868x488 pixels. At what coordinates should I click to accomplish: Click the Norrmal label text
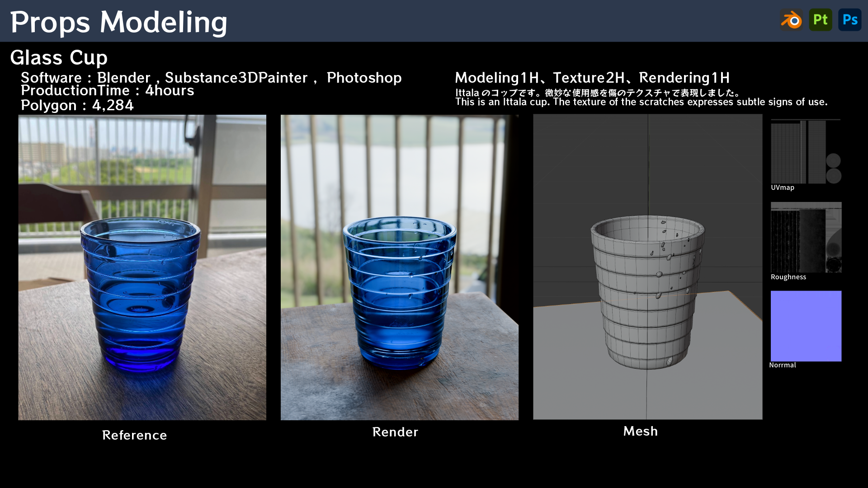click(782, 365)
